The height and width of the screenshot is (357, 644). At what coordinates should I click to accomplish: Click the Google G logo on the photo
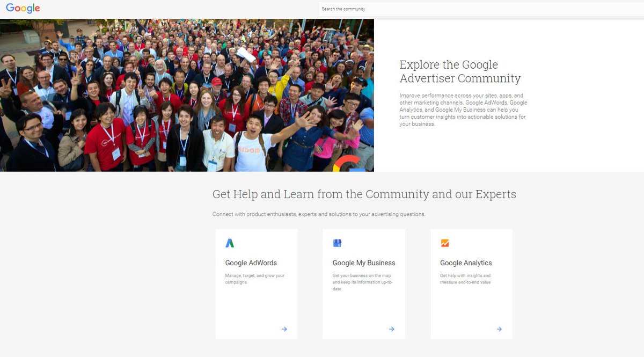pyautogui.click(x=349, y=163)
